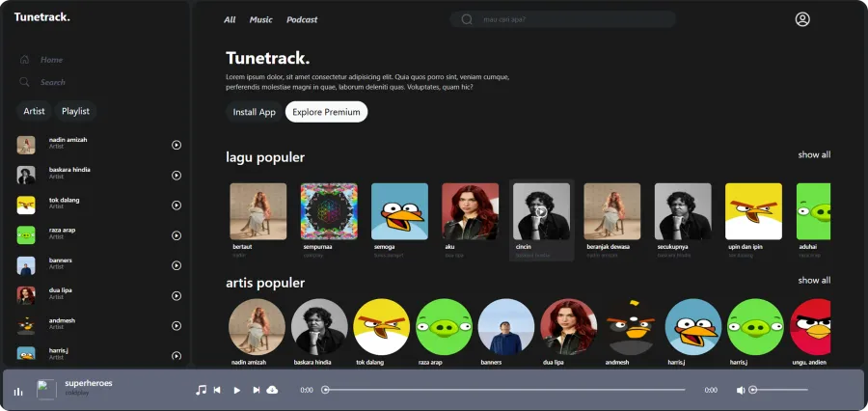This screenshot has height=411, width=868.
Task: Play andmesh from the sidebar list
Action: tap(176, 326)
